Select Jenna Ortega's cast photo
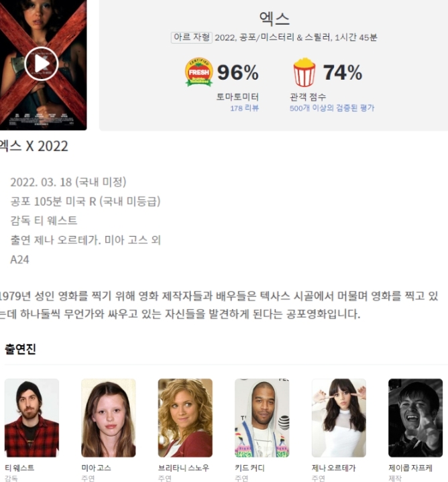448x482 pixels. pyautogui.click(x=339, y=418)
